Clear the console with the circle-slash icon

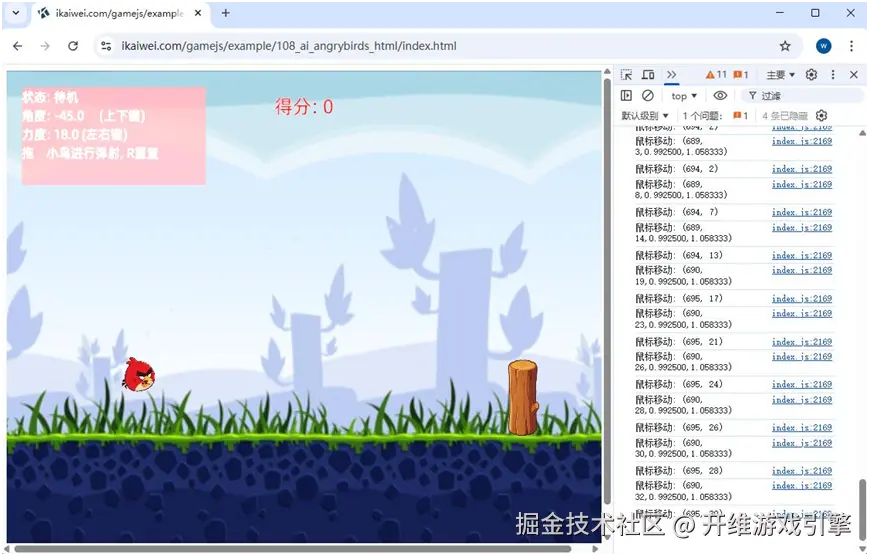point(647,95)
